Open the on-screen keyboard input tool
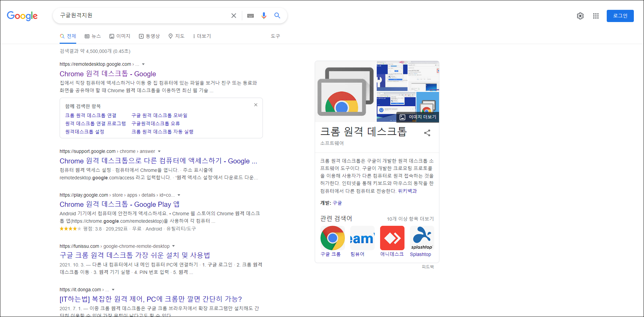 tap(250, 16)
